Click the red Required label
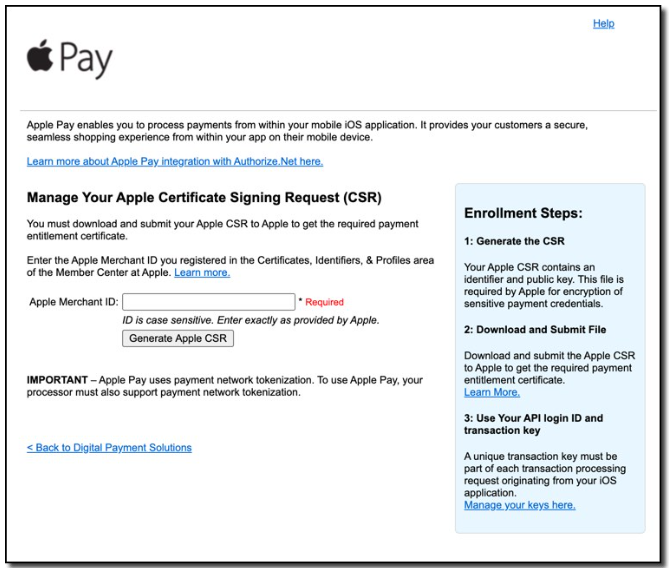 324,302
